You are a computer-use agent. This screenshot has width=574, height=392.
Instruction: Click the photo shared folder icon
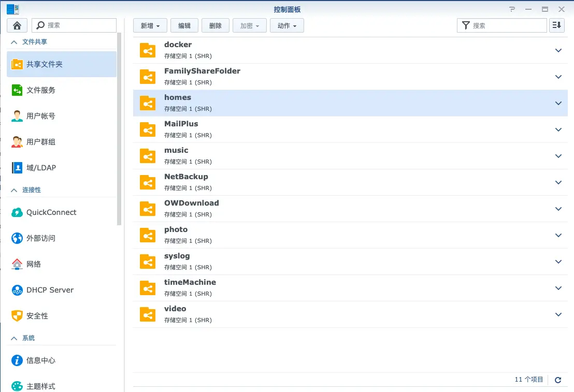tap(148, 235)
